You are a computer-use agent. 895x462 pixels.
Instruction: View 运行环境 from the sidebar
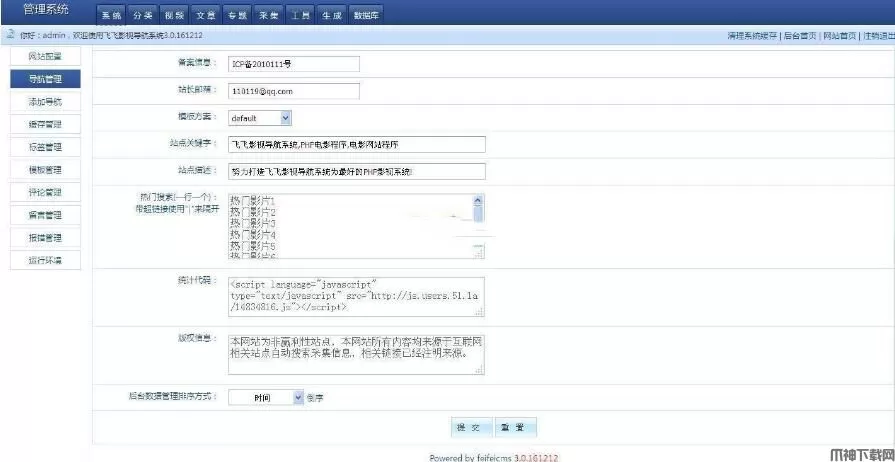[46, 260]
